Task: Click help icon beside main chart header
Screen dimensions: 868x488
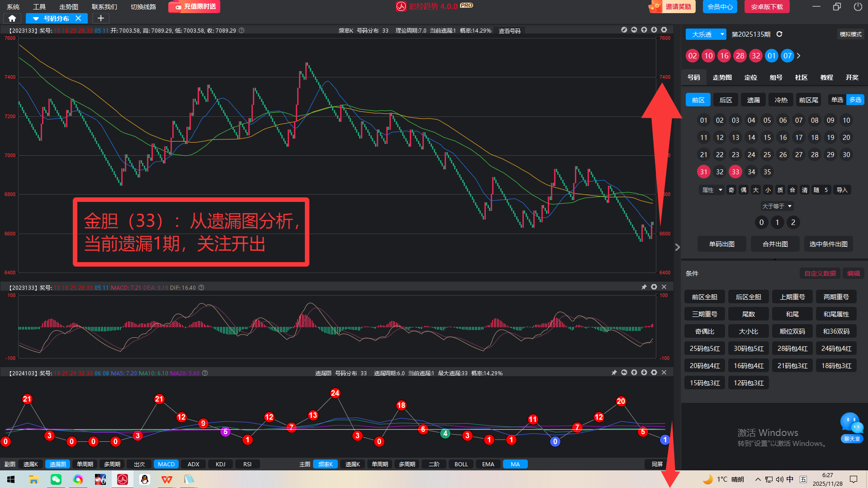Action: pyautogui.click(x=242, y=31)
